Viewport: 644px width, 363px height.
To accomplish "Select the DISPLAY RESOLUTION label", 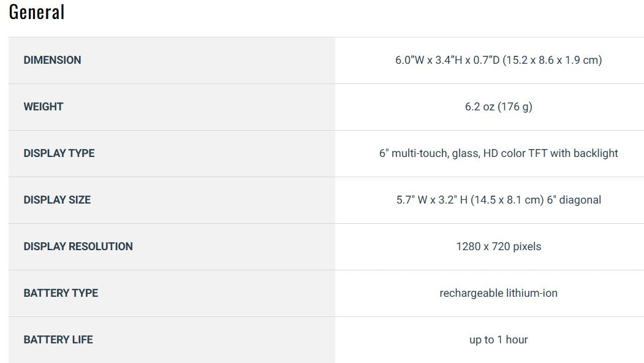I will pos(78,246).
